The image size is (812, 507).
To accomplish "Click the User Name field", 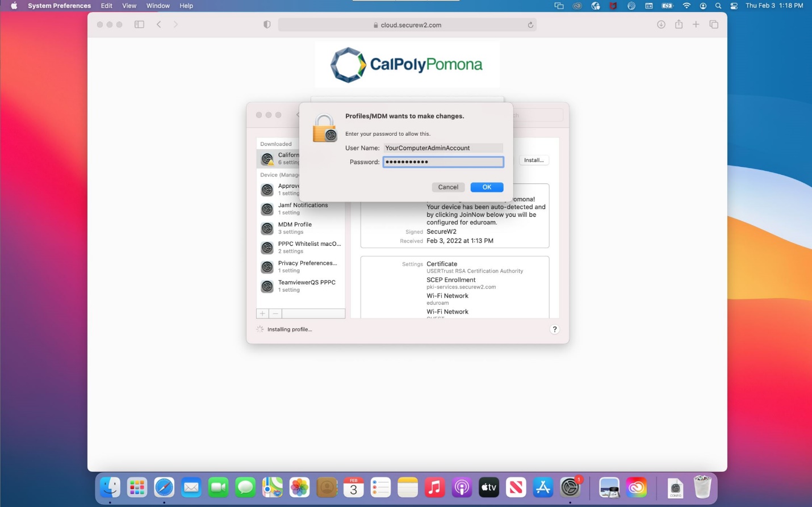I will 443,148.
